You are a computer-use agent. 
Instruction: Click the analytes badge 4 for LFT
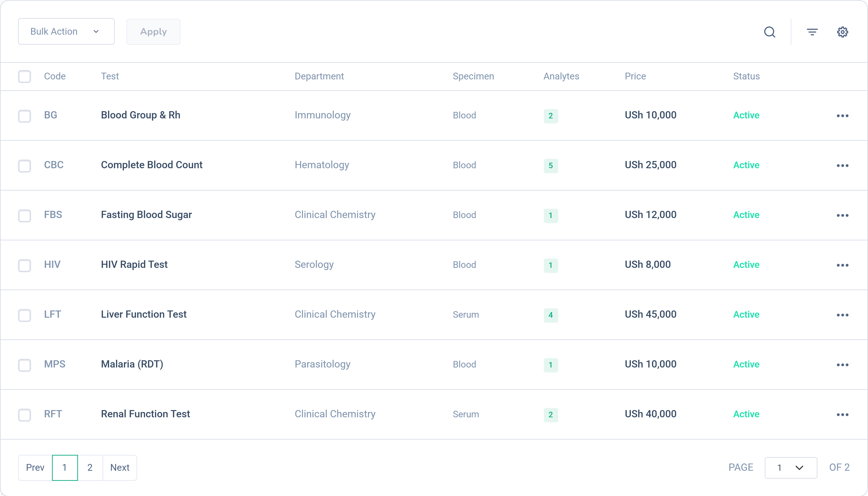click(551, 315)
